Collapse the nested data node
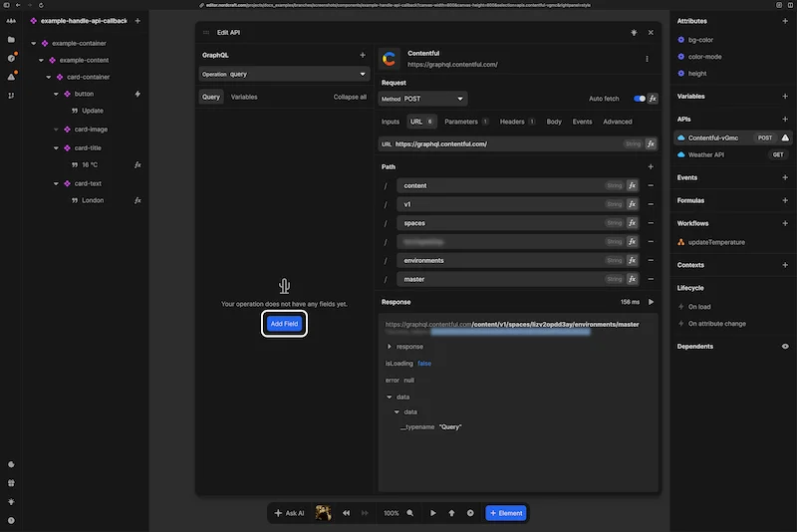This screenshot has height=532, width=797. [x=397, y=412]
